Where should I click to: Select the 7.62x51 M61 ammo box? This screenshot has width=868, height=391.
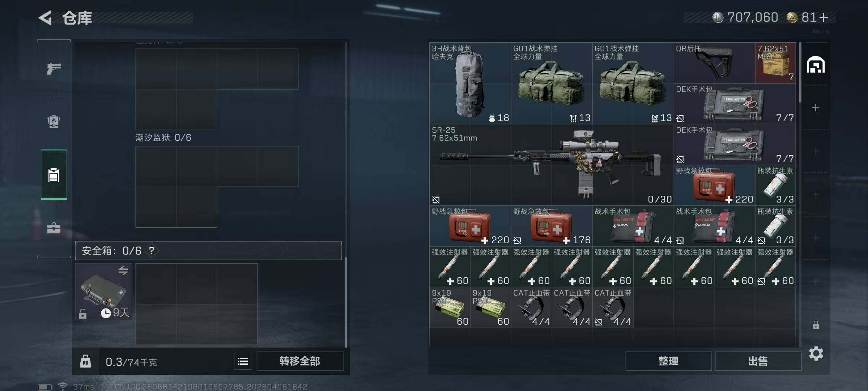coord(775,63)
